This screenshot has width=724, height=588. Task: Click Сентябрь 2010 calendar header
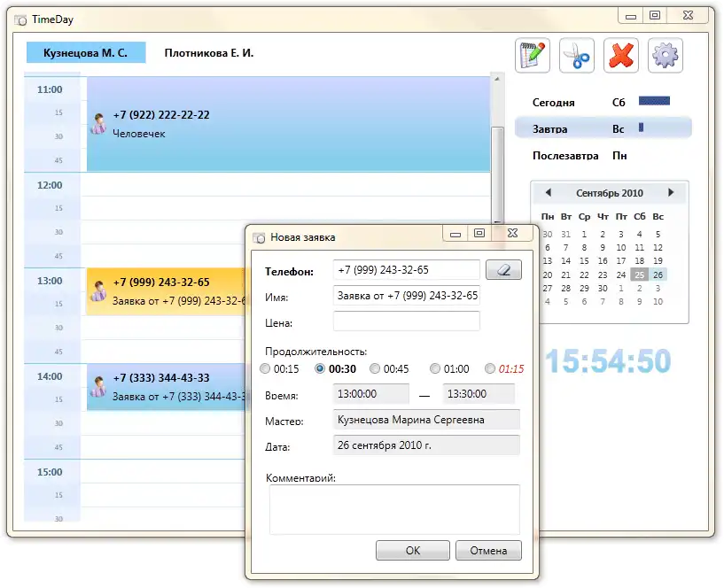pos(610,193)
